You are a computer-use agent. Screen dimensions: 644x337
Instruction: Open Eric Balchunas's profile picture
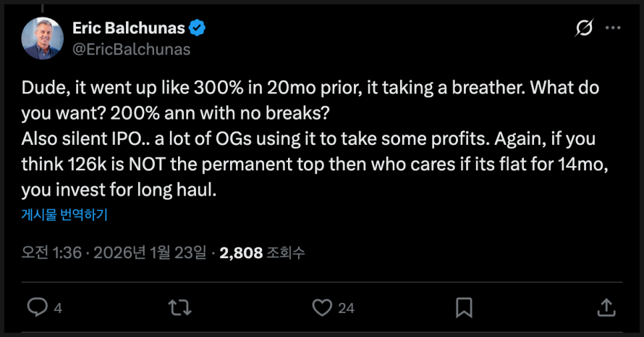43,38
